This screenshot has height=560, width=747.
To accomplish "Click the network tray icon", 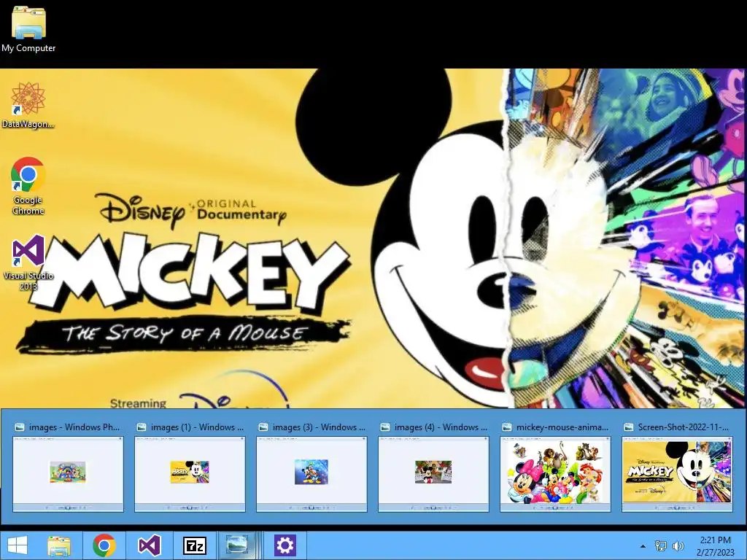I will point(660,546).
